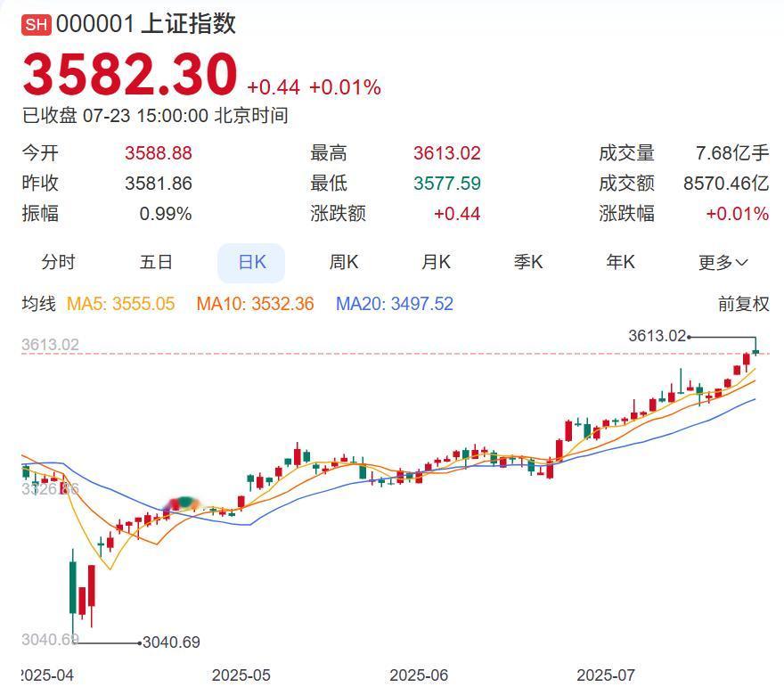784x687 pixels.
Task: Click the 2025-07 date axis label
Action: (606, 675)
